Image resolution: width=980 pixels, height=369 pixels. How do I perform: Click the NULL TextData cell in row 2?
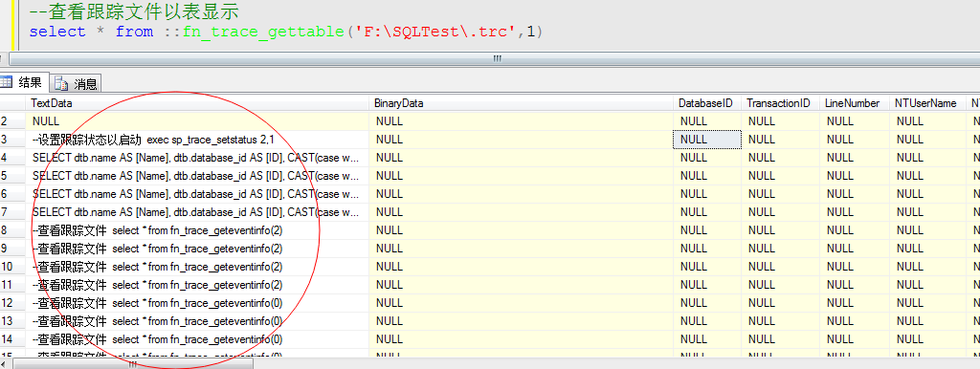coord(197,121)
